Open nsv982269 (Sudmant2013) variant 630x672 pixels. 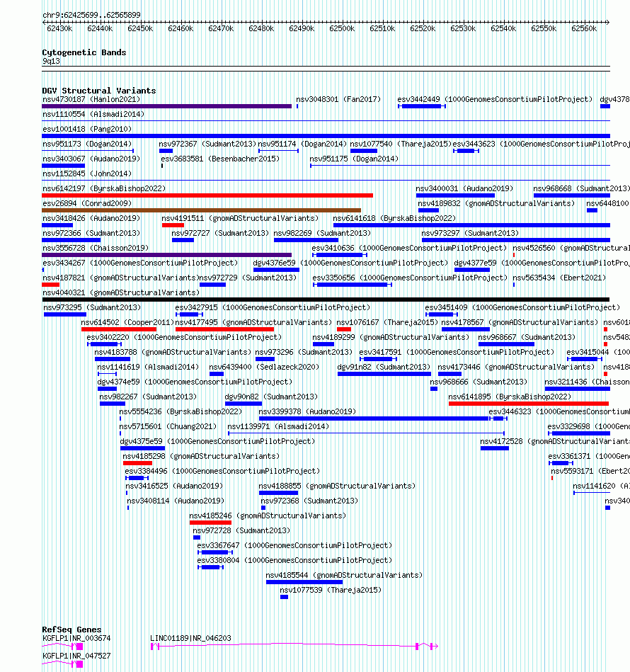(x=322, y=233)
